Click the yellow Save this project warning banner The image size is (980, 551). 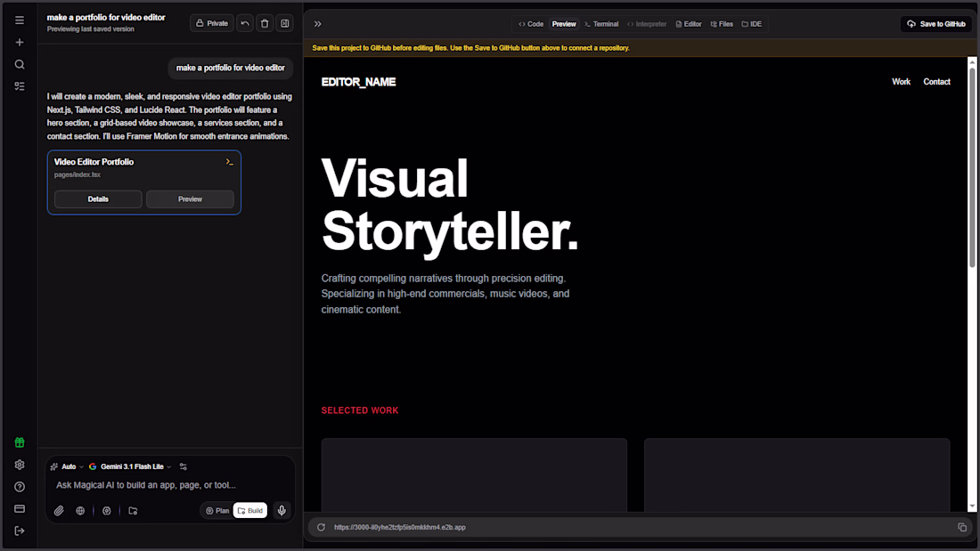(x=641, y=47)
